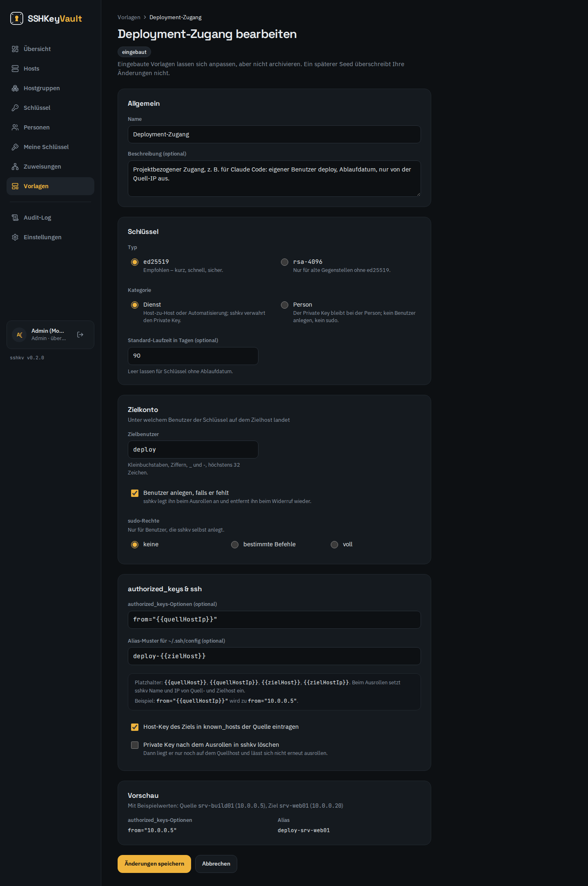Viewport: 588px width, 886px height.
Task: Click the Hosts server icon
Action: 15,69
